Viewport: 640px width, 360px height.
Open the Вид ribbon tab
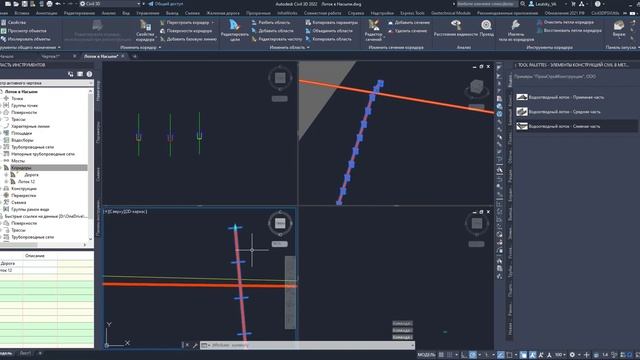click(x=126, y=13)
